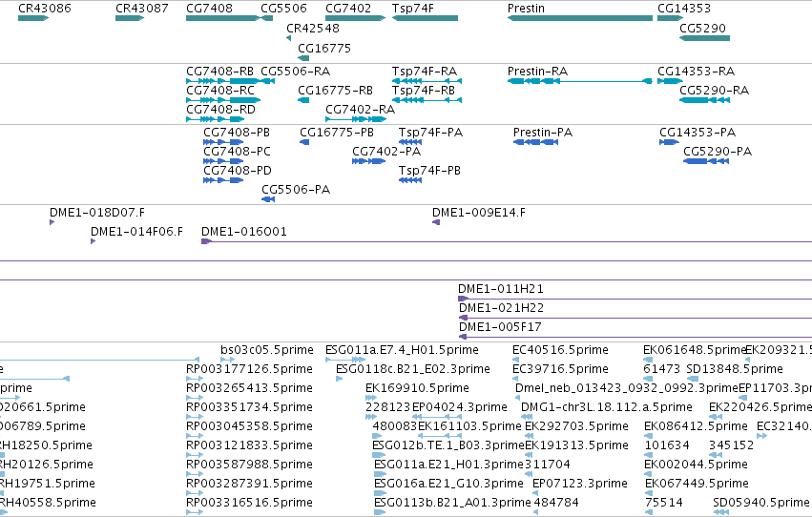Select EST ESG0118c.B21_E02.3prime
Screen dimensions: 812x517
(x=339, y=379)
